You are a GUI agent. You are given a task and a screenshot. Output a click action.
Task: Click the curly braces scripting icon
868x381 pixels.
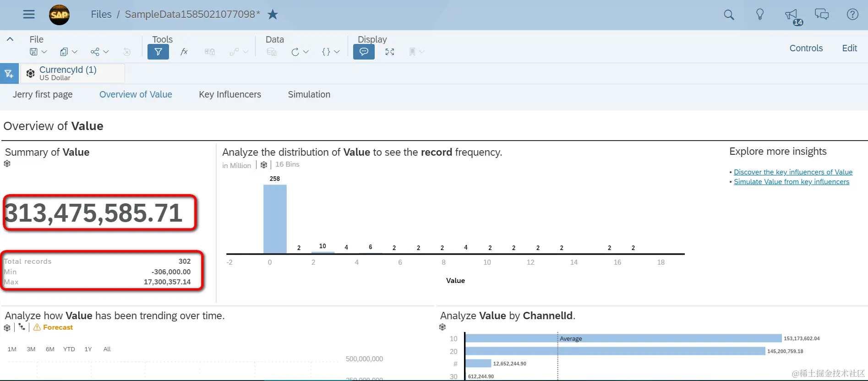point(326,52)
